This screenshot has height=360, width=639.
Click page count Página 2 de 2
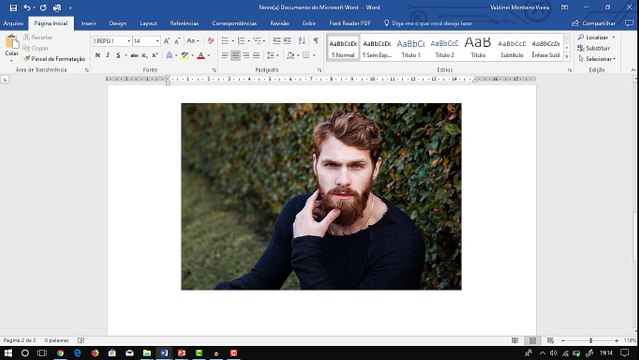point(20,340)
